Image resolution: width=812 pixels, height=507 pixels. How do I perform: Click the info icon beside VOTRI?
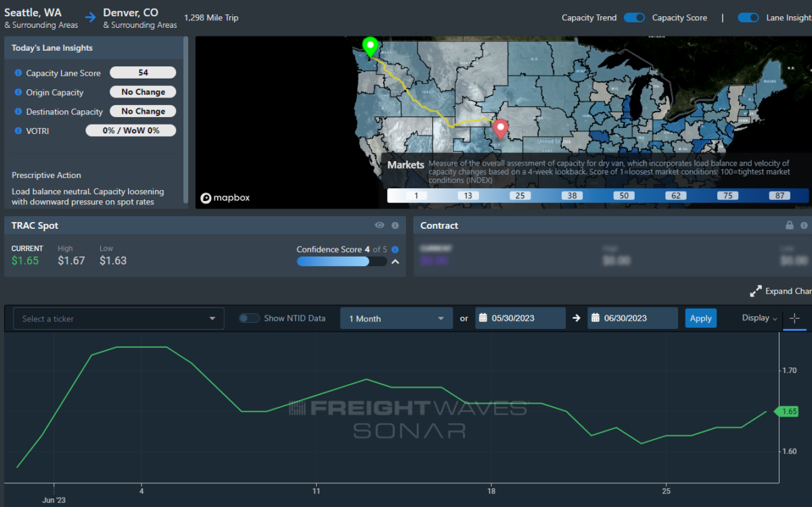tap(18, 131)
